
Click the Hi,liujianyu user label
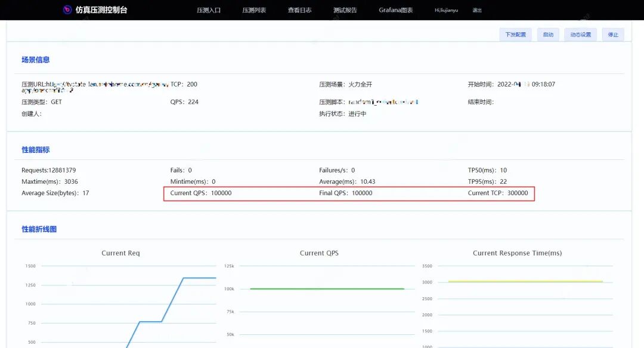(447, 10)
